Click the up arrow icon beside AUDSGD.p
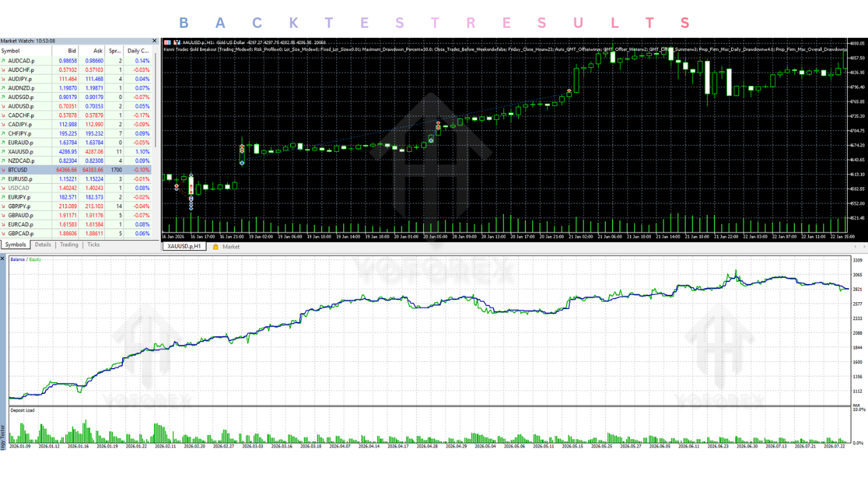The width and height of the screenshot is (868, 488). [3, 97]
